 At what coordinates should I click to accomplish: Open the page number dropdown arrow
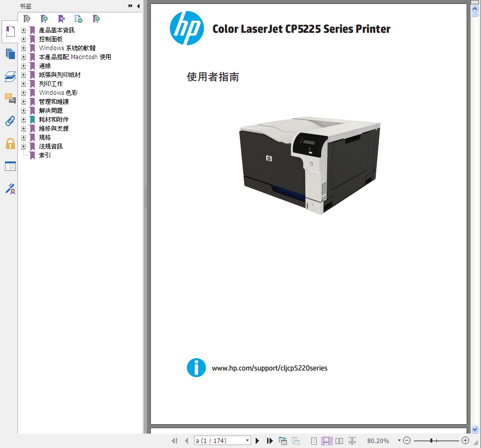point(247,441)
